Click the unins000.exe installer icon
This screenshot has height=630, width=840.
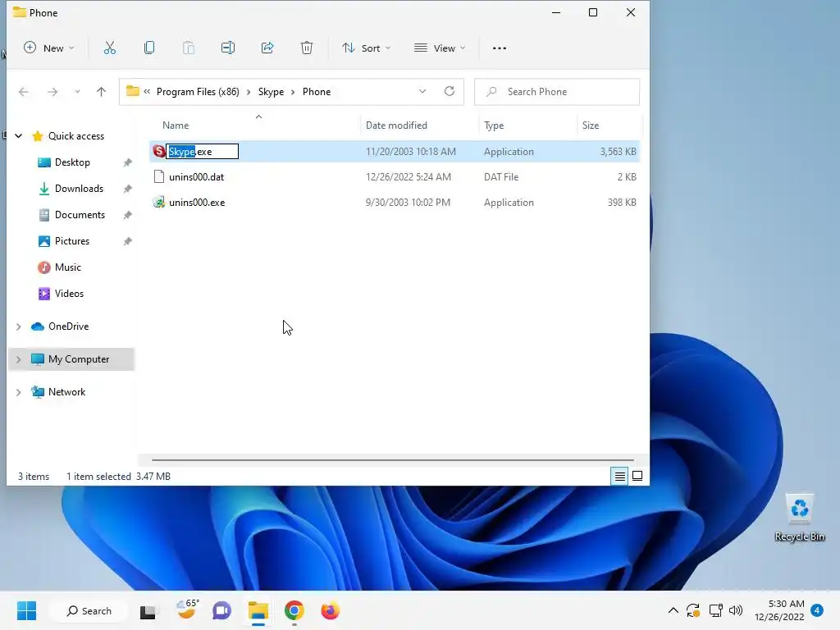[x=158, y=203]
